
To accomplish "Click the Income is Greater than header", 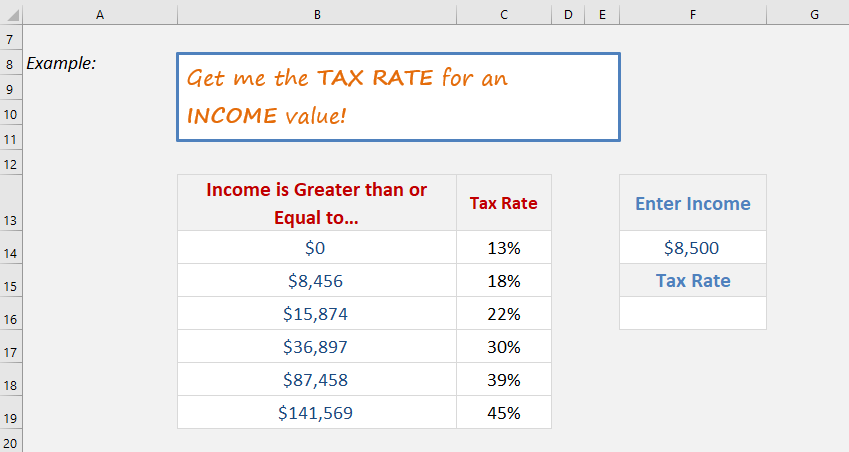I will [x=317, y=203].
